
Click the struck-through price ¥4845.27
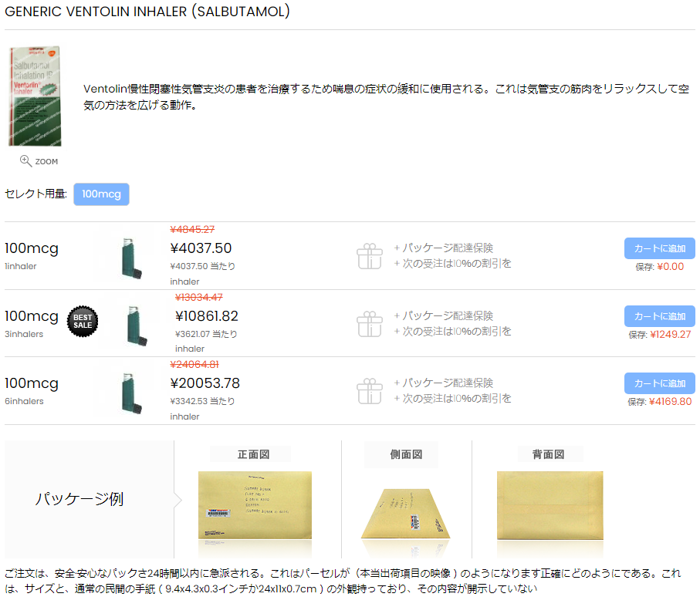[192, 229]
